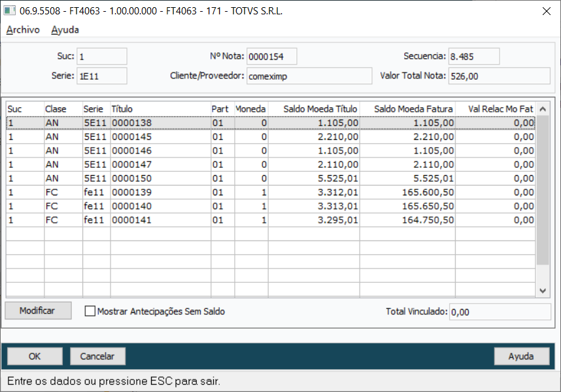
Task: Click the Valor Total Nota field
Action: coord(500,76)
